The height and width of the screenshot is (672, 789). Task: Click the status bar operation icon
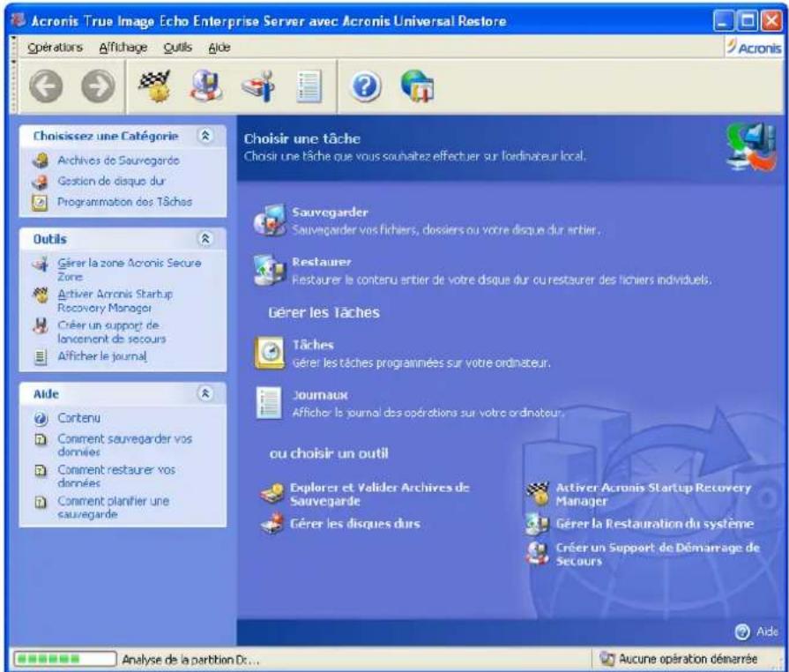(607, 659)
